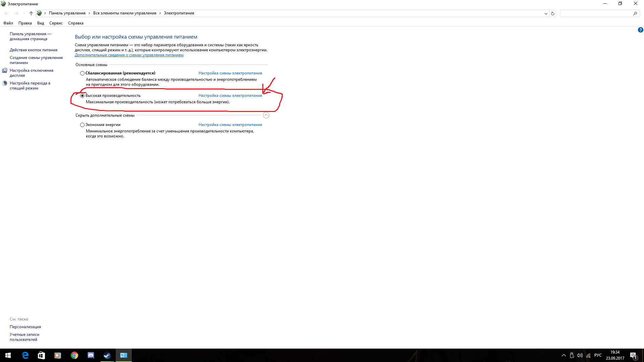This screenshot has width=644, height=362.
Task: Open plan settings for Экономия энергии
Action: coord(230,125)
